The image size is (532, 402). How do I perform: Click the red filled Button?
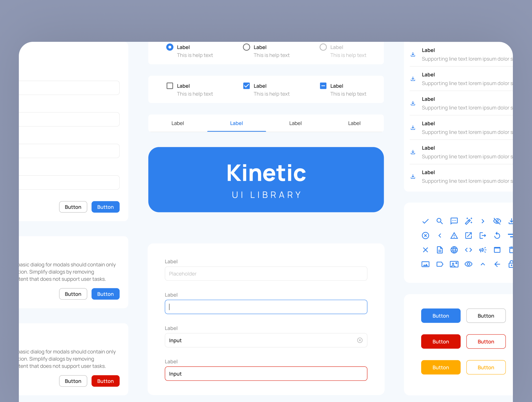pyautogui.click(x=441, y=341)
